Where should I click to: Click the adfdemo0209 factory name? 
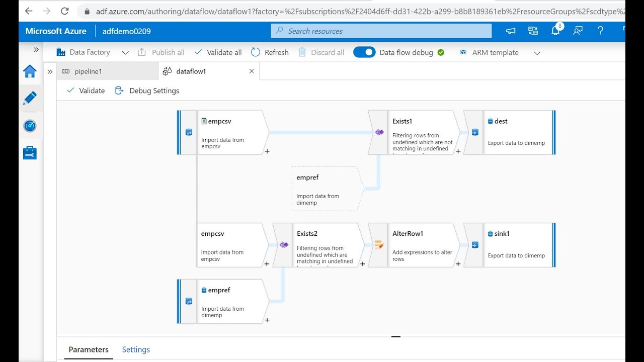(126, 31)
